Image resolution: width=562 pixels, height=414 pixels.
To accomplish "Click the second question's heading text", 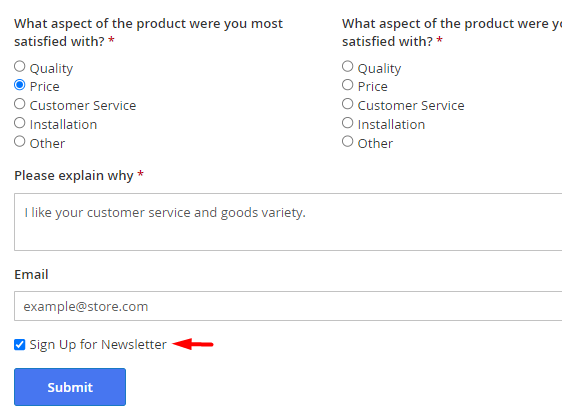I will click(x=452, y=32).
